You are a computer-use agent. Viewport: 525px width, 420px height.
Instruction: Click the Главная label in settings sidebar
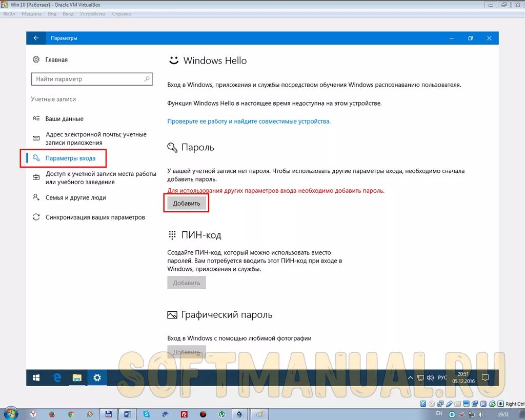[x=56, y=59]
